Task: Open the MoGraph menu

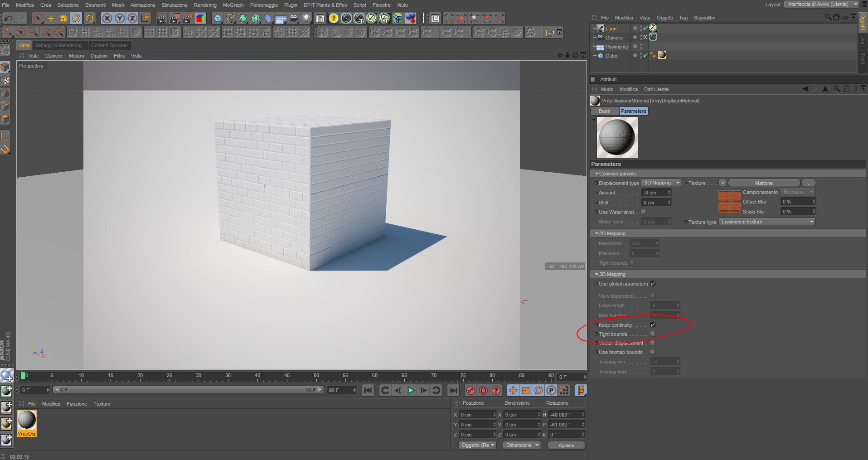Action: (x=233, y=5)
